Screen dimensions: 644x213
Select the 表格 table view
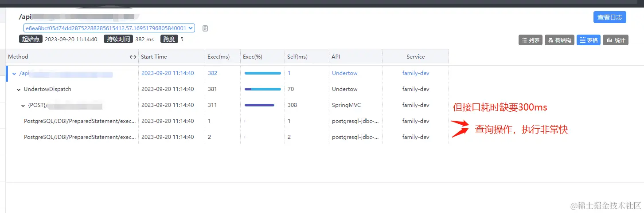click(588, 40)
